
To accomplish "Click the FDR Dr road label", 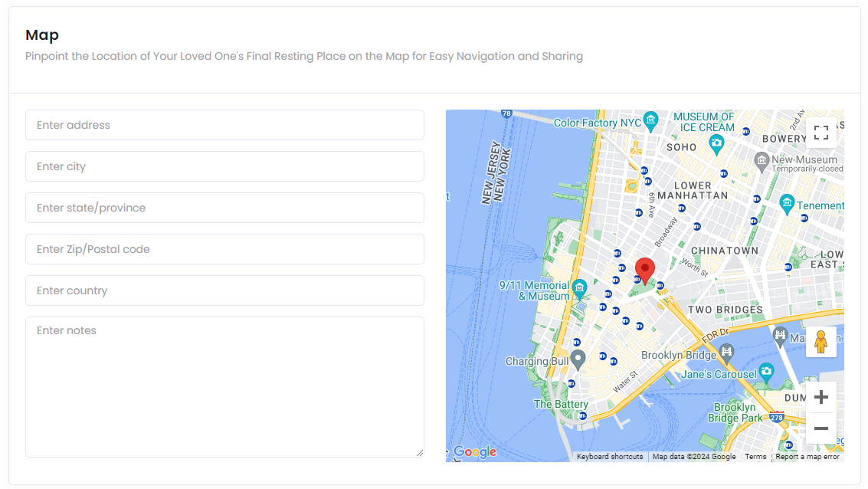I will pyautogui.click(x=716, y=335).
